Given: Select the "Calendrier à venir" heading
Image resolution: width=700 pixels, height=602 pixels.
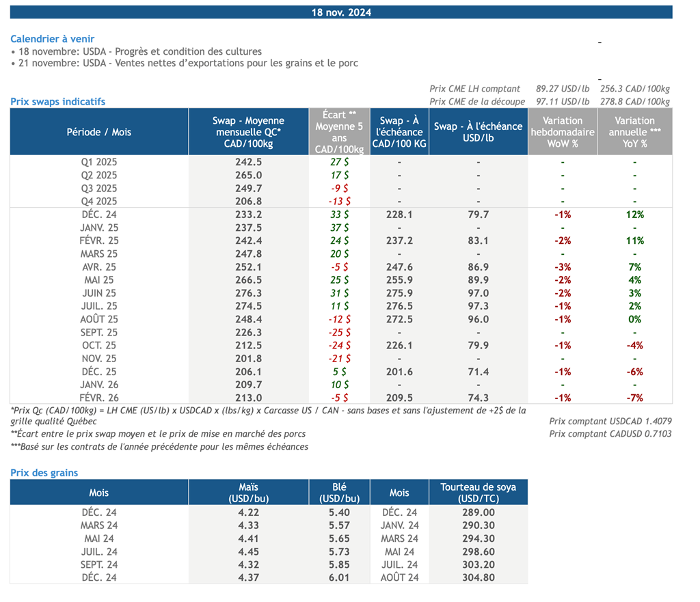Looking at the screenshot, I should tap(53, 39).
